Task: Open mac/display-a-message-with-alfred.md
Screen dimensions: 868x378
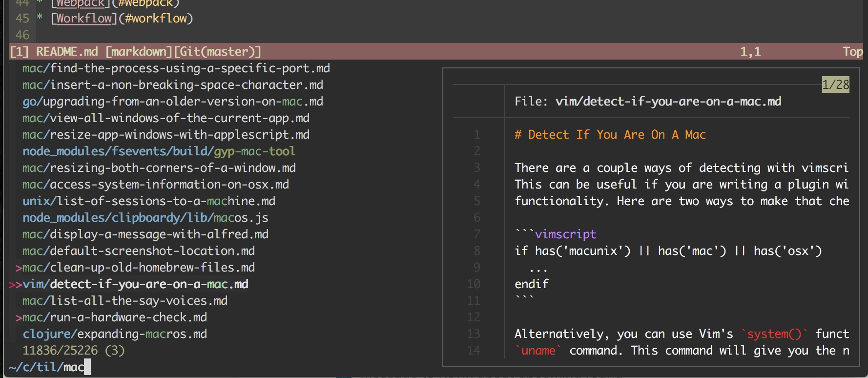Action: (x=145, y=234)
